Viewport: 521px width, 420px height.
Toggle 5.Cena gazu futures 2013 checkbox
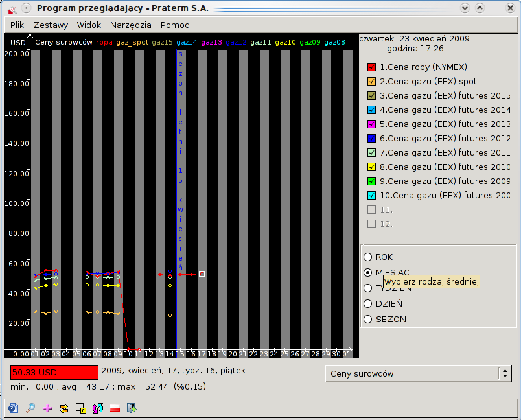[x=371, y=124]
